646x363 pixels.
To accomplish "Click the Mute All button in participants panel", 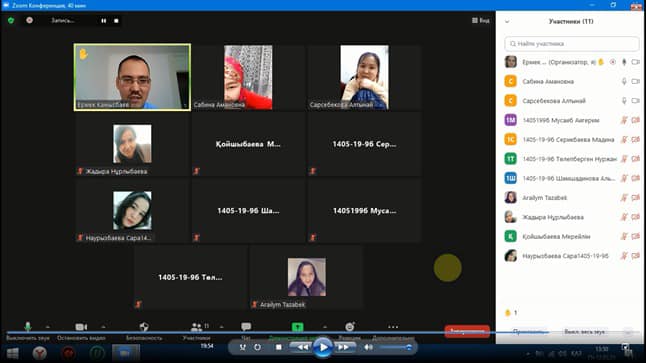I will [x=584, y=332].
